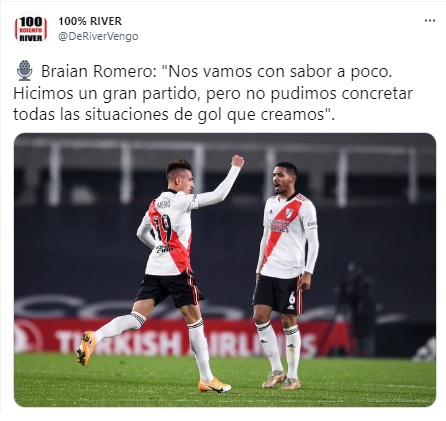446x421 pixels.
Task: Open the attached match photo
Action: (225, 270)
